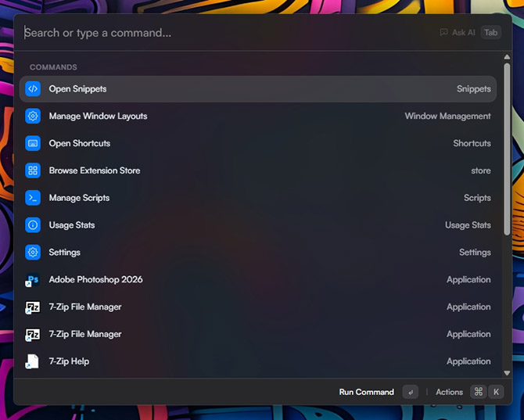
Task: Select the Manage Scripts command
Action: pyautogui.click(x=258, y=198)
